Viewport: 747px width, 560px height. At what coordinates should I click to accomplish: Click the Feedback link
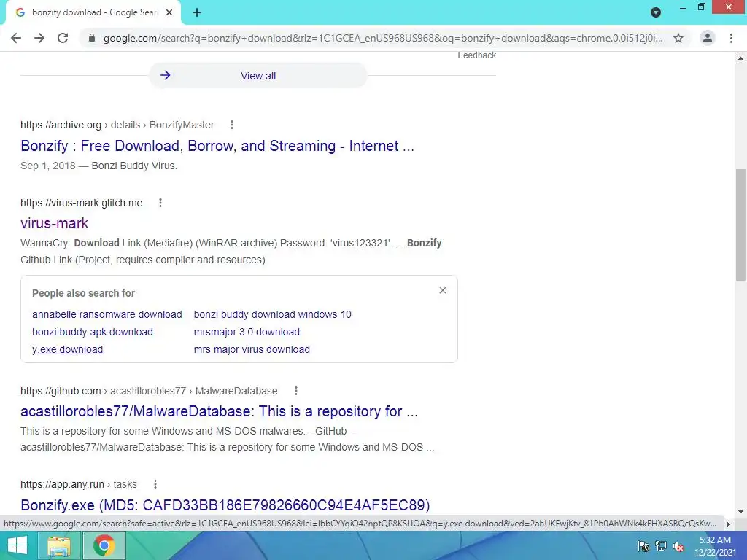(477, 55)
